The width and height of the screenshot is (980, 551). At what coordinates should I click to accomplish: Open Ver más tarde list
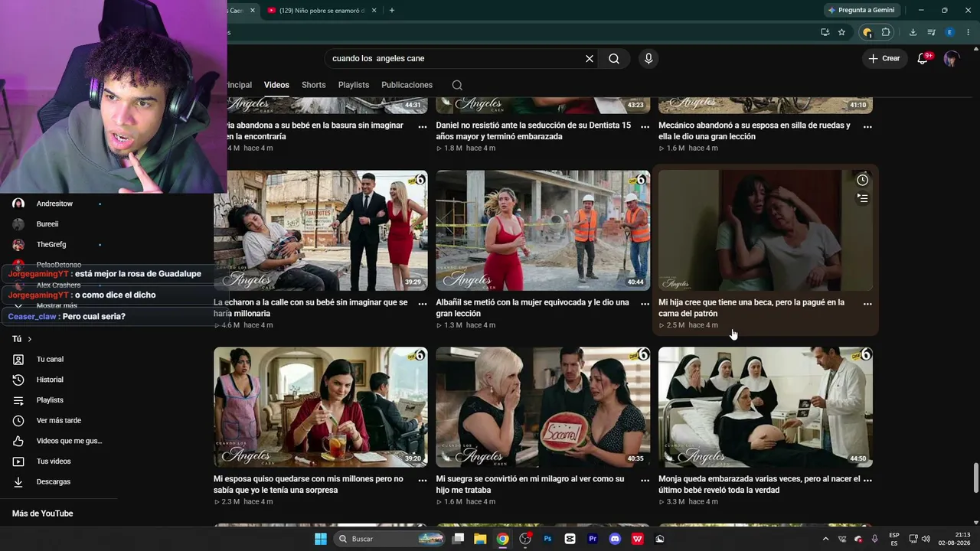(59, 421)
